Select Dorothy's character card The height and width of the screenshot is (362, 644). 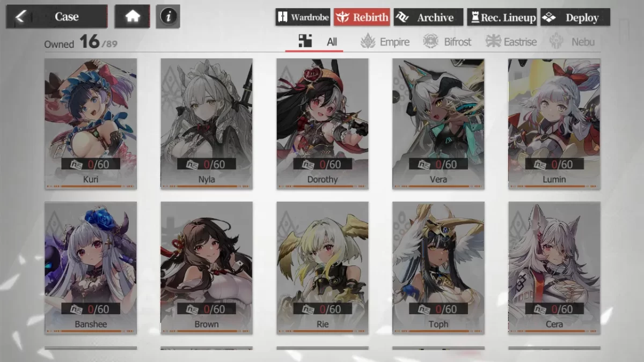[x=323, y=124]
